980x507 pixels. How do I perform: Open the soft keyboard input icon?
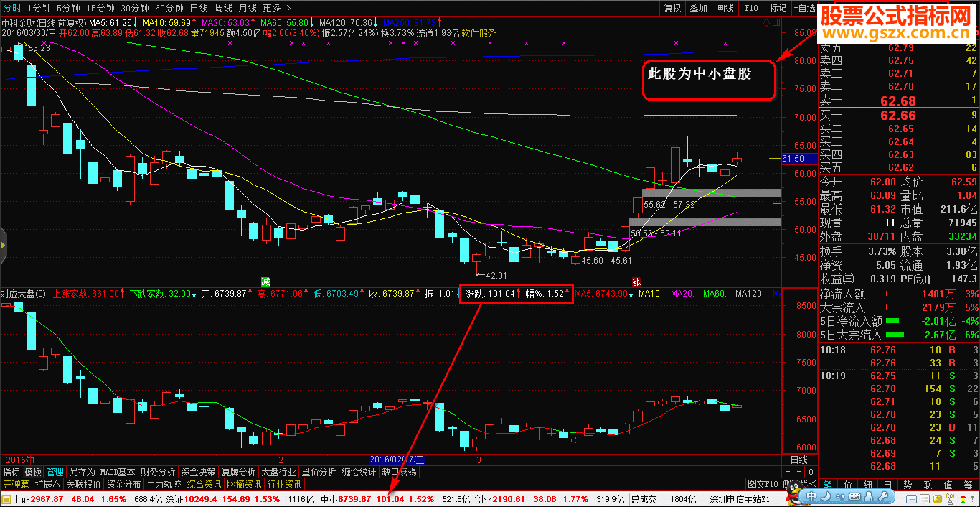tap(855, 496)
